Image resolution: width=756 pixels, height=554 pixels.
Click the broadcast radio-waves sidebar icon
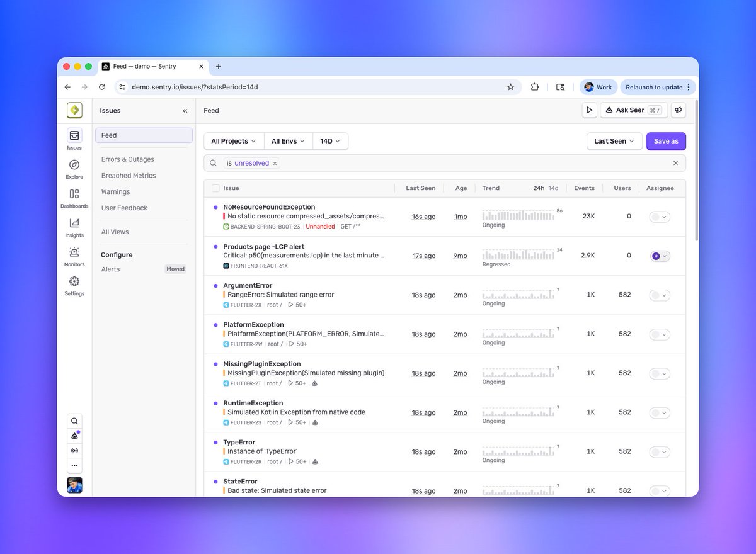click(x=74, y=451)
